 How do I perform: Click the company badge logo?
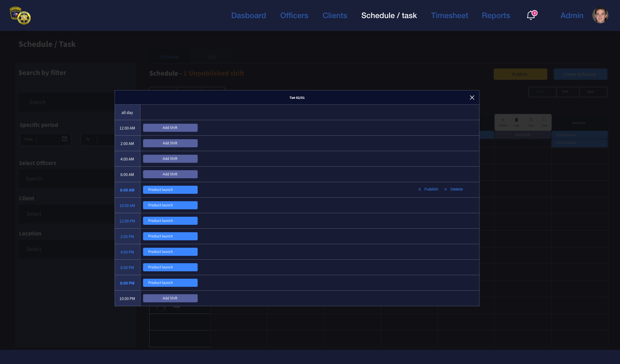tap(20, 16)
